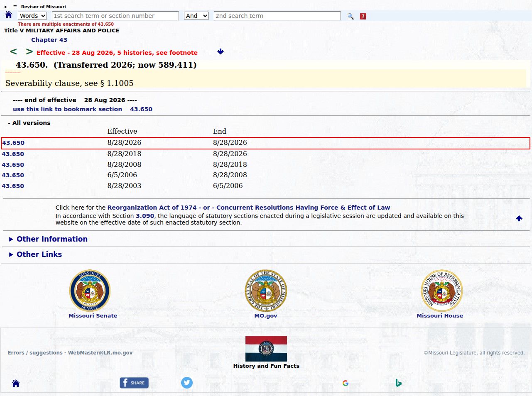
Task: Open version 43.650 effective 8/28/2018
Action: tap(13, 154)
